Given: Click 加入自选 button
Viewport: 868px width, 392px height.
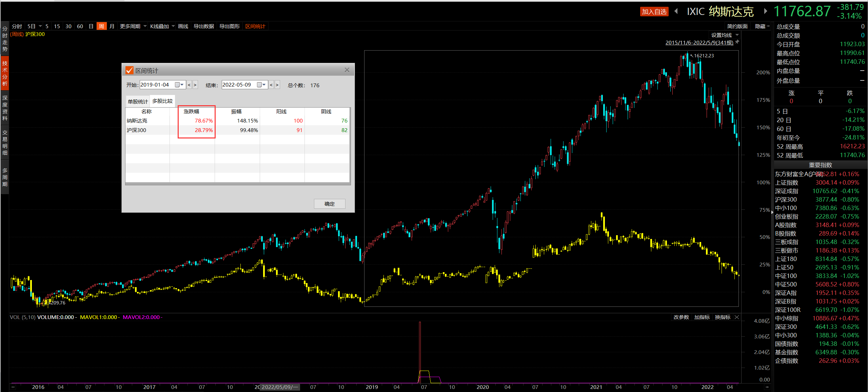Looking at the screenshot, I should point(654,12).
